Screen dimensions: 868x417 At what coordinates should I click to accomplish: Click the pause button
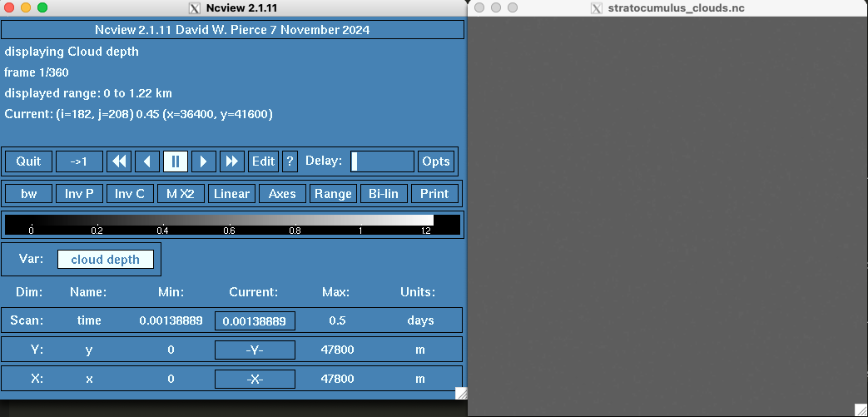click(176, 161)
